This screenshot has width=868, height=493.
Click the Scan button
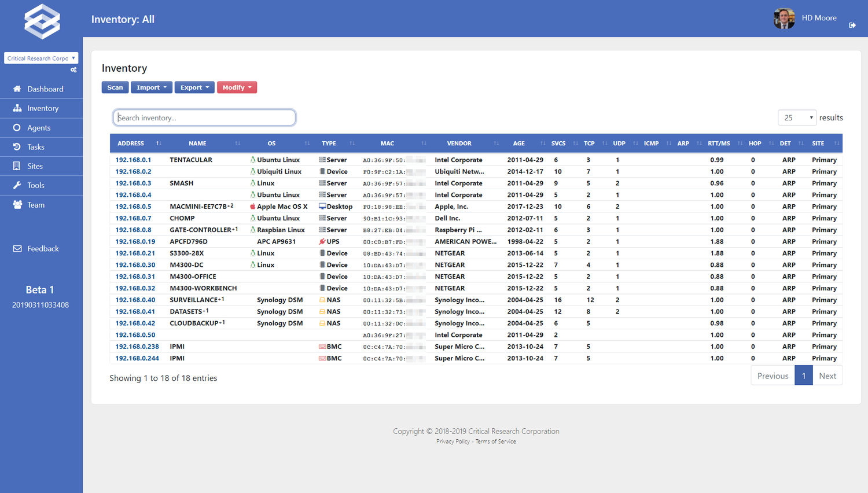pyautogui.click(x=115, y=87)
